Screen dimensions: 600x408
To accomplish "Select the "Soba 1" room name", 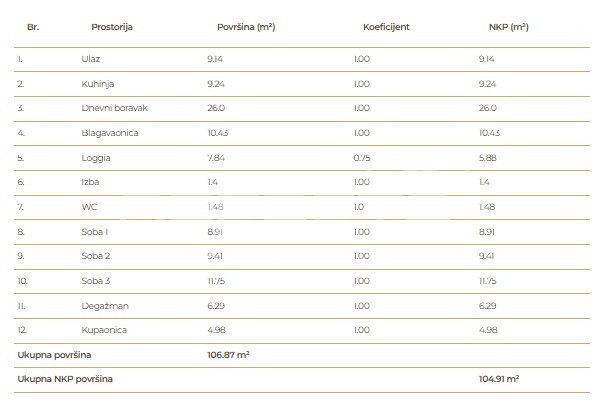I will point(96,231).
